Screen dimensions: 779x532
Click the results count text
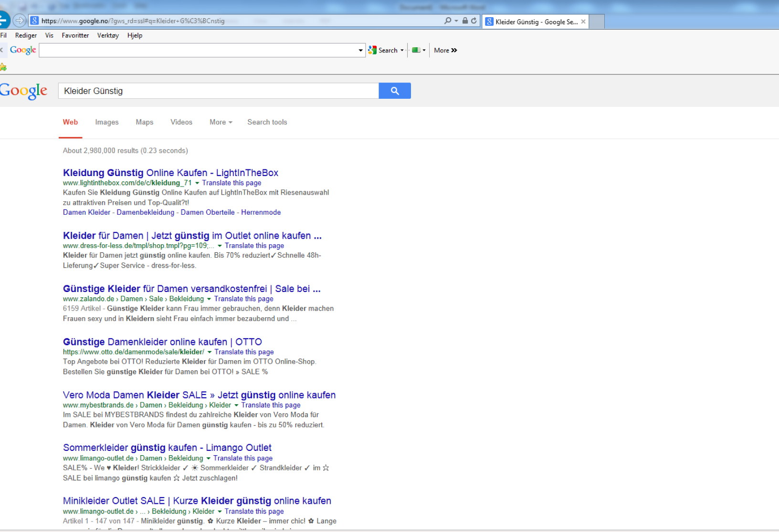[x=126, y=151]
